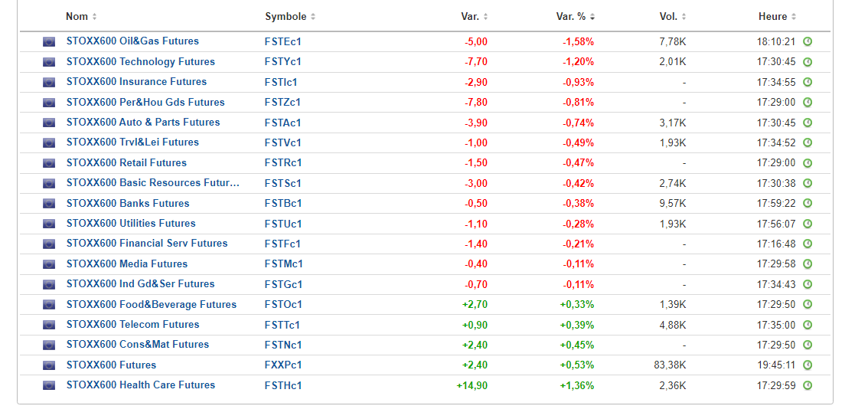
Task: Click the clock icon in the Oil&Gas row
Action: [808, 42]
